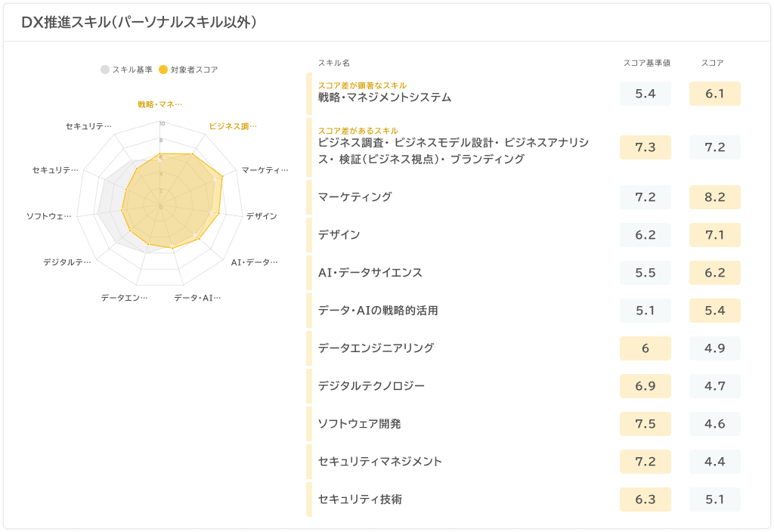Viewport: 774px width, 532px height.
Task: Click the DX推進スキル panel title
Action: pos(139,23)
